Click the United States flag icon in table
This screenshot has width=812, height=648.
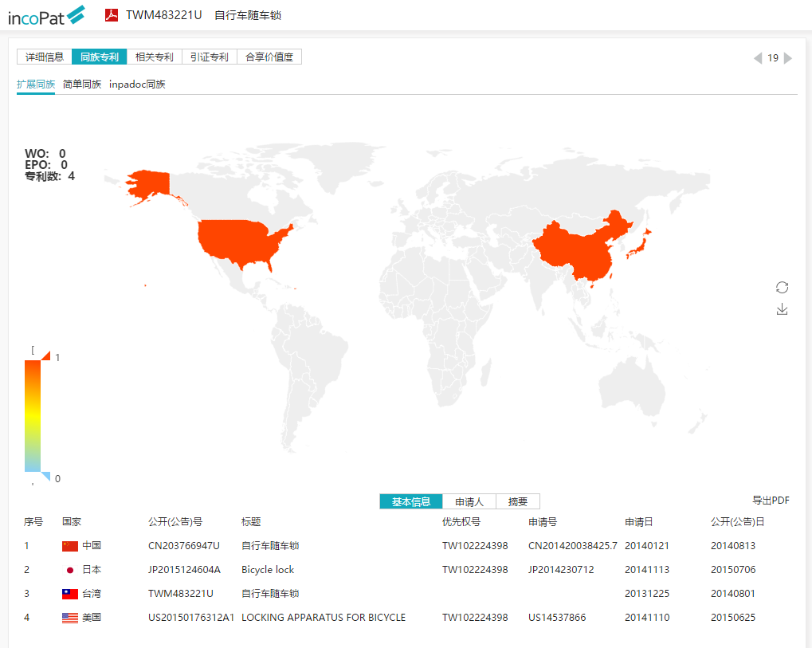pos(70,618)
